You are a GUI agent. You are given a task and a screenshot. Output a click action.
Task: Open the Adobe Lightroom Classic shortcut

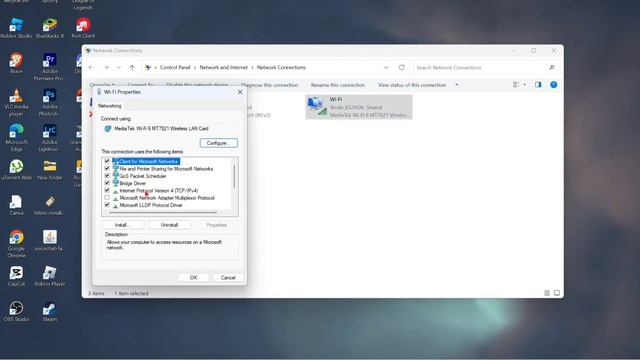pos(50,138)
